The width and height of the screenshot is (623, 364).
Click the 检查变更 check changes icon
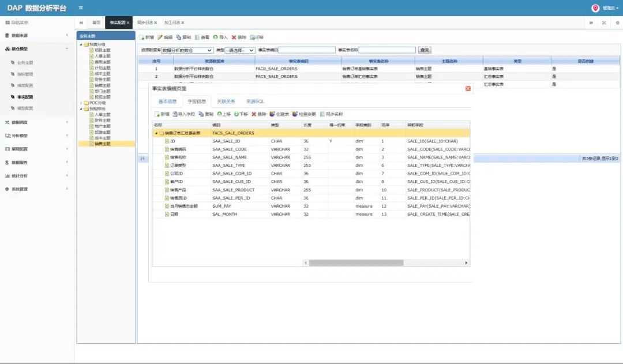point(295,114)
